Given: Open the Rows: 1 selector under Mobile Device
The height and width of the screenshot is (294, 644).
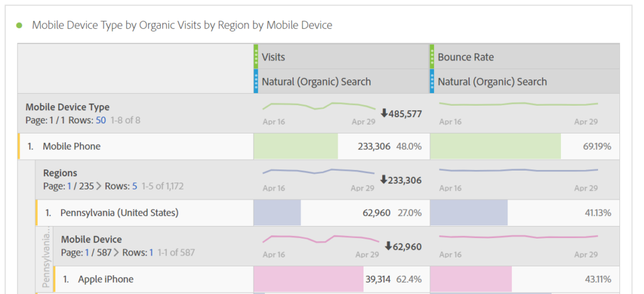Looking at the screenshot, I should point(151,252).
